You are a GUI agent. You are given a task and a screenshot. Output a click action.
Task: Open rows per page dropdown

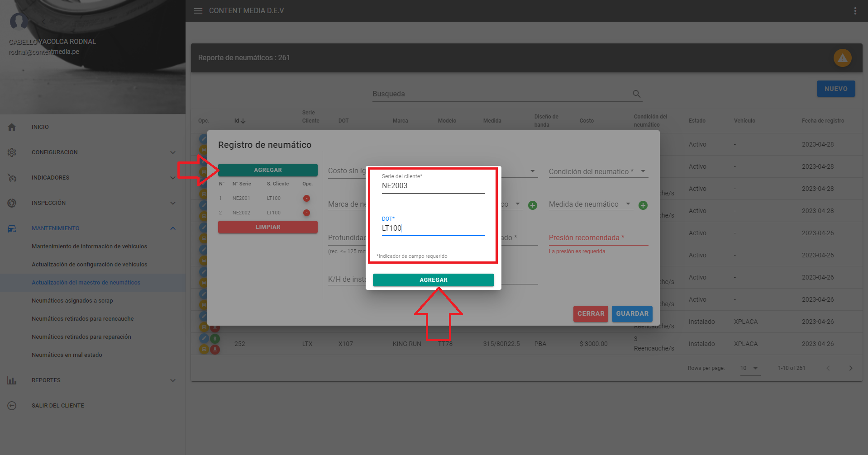tap(749, 368)
